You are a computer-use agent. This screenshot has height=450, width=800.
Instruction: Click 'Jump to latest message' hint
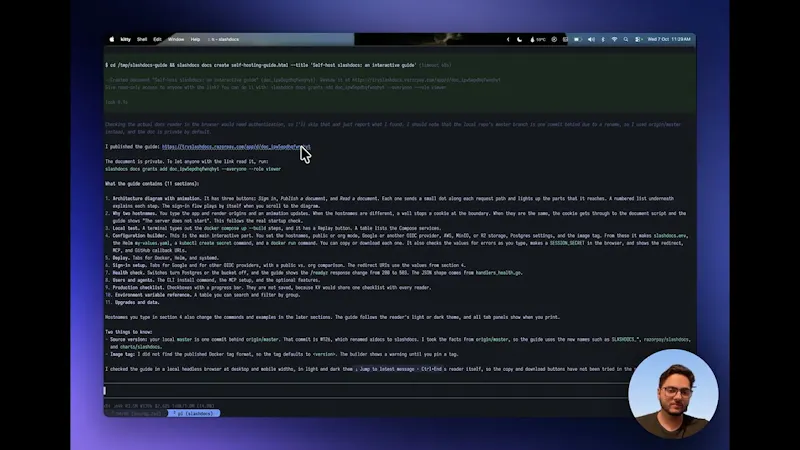point(398,369)
